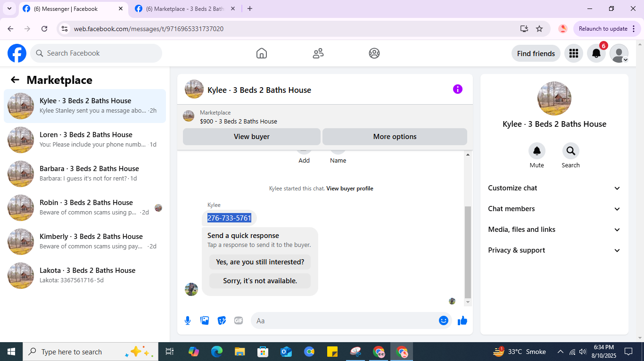Show hidden system tray icons

560,352
